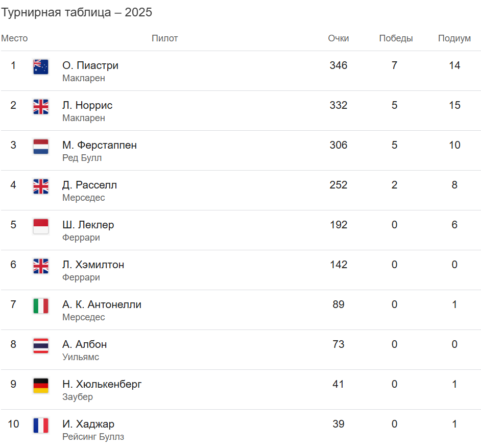Click the Турнирная таблица – 2025 heading
Image resolution: width=481 pixels, height=448 pixels.
click(77, 13)
